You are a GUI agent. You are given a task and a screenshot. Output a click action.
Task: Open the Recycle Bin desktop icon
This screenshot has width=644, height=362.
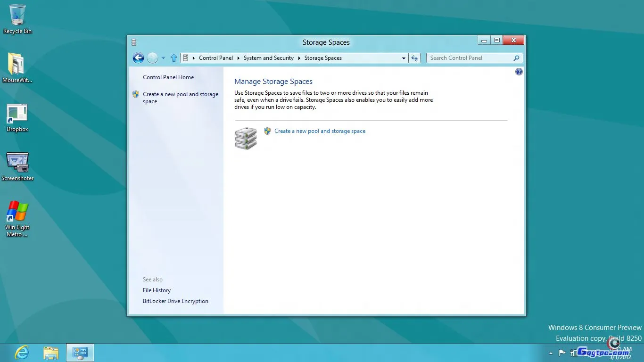tap(17, 19)
